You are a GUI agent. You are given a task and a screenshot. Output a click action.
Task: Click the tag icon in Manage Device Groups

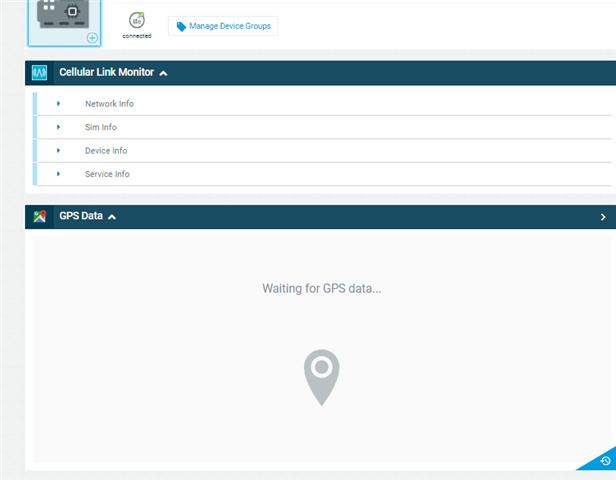pyautogui.click(x=181, y=26)
